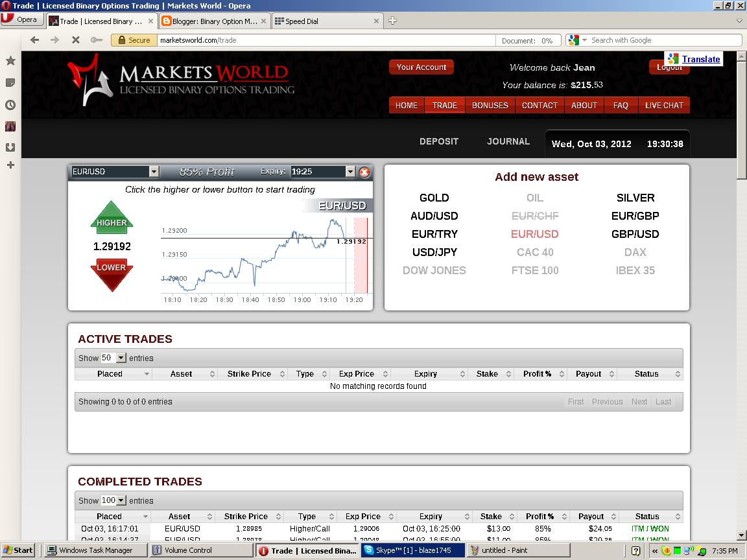
Task: Click the Secure padlock badge
Action: coord(134,40)
